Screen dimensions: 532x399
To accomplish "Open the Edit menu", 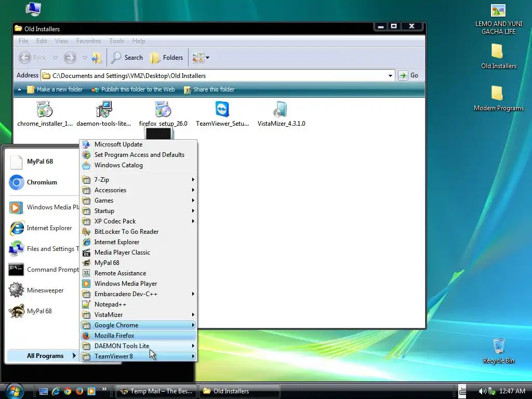I will click(x=42, y=41).
